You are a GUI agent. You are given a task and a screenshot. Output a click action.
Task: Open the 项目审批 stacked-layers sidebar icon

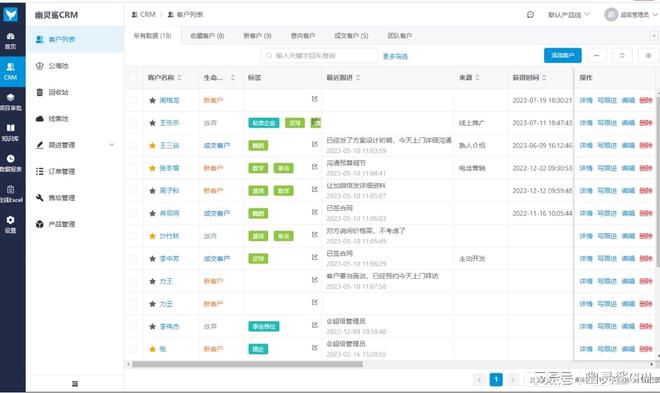(11, 102)
